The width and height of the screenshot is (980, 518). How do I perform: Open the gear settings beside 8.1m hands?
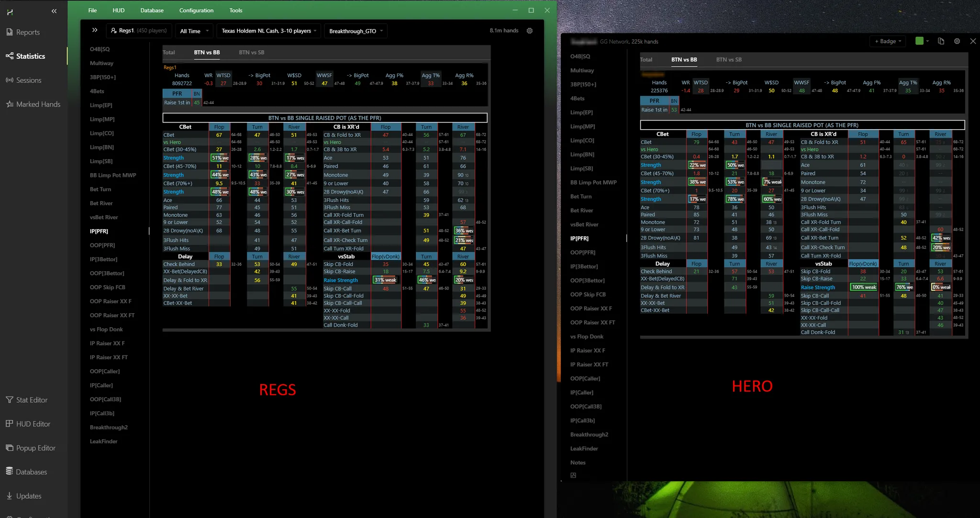(529, 31)
